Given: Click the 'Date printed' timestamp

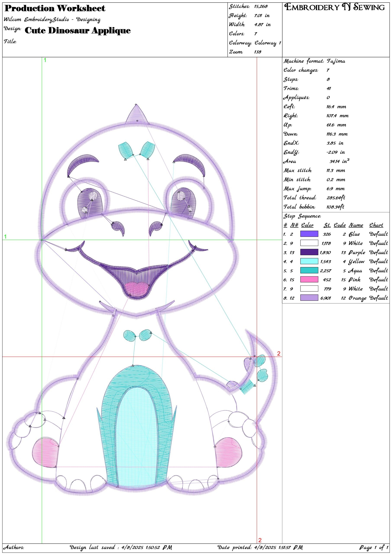Looking at the screenshot, I should tap(260, 547).
